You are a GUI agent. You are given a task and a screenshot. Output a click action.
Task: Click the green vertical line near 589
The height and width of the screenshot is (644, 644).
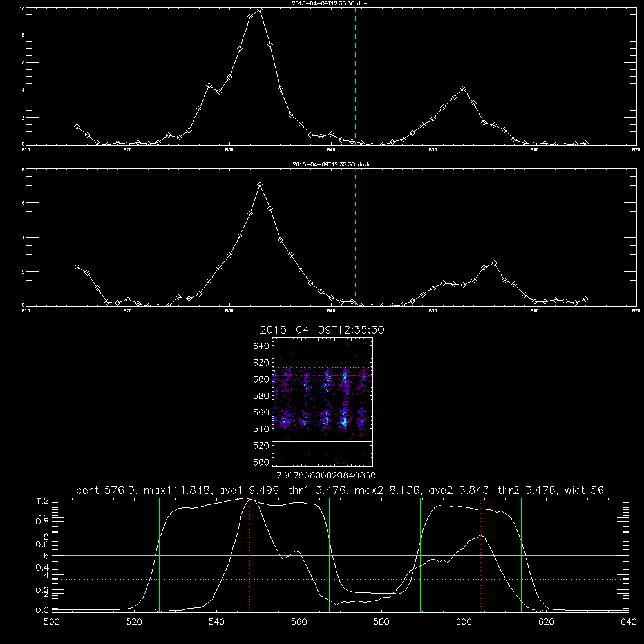point(420,555)
